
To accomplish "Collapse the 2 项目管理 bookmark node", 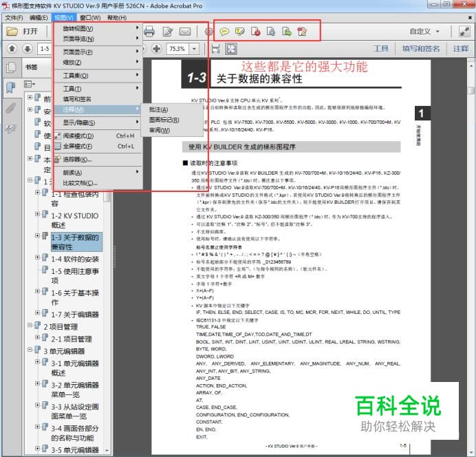I will (x=30, y=325).
